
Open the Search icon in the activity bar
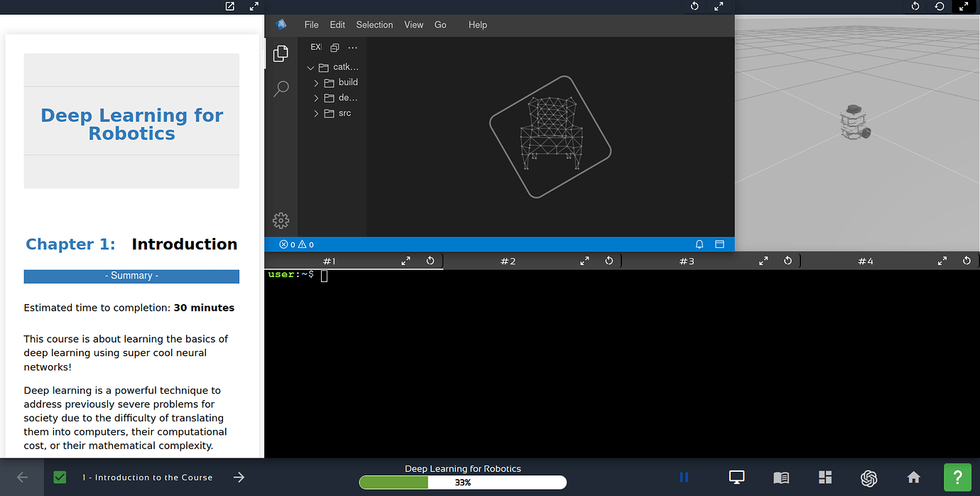click(x=281, y=89)
